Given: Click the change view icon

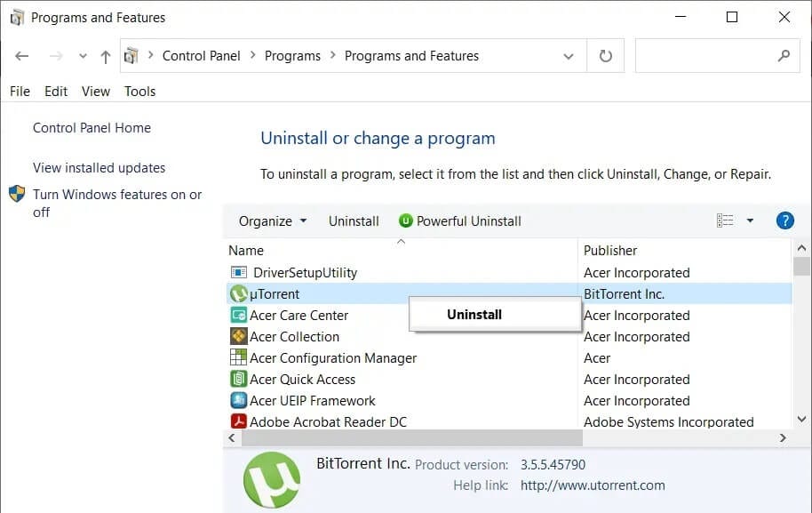Looking at the screenshot, I should pyautogui.click(x=725, y=220).
